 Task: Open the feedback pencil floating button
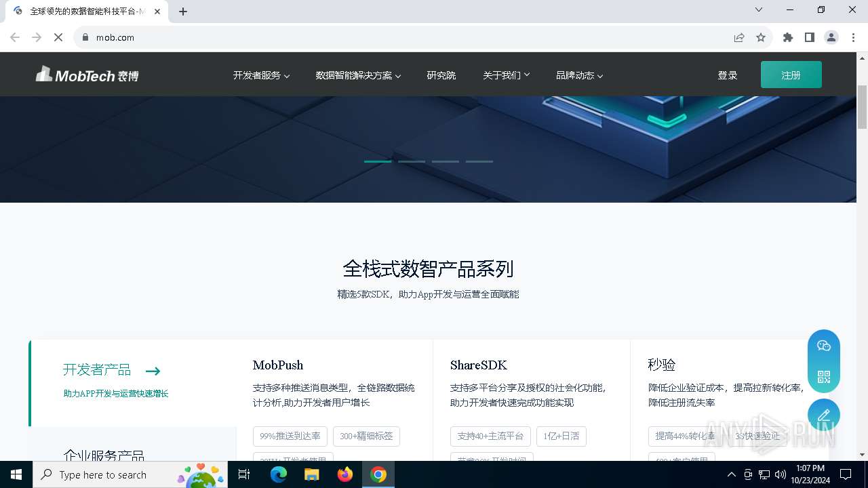click(824, 415)
